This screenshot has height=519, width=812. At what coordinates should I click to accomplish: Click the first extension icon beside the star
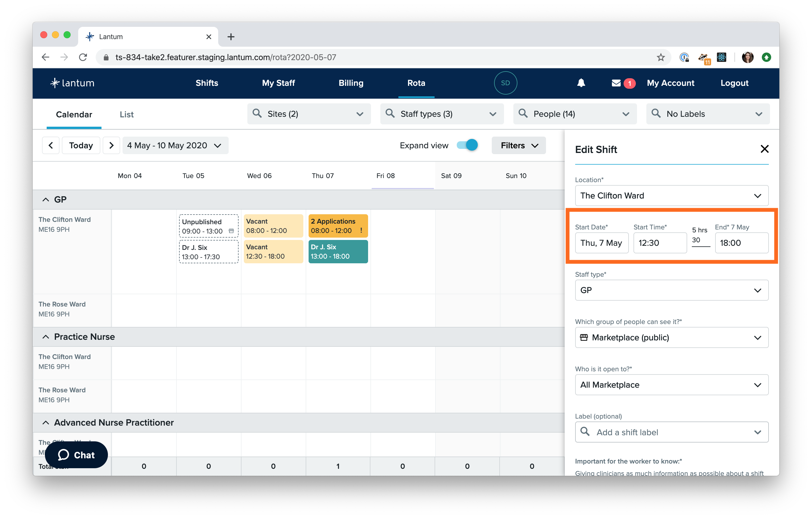[684, 57]
